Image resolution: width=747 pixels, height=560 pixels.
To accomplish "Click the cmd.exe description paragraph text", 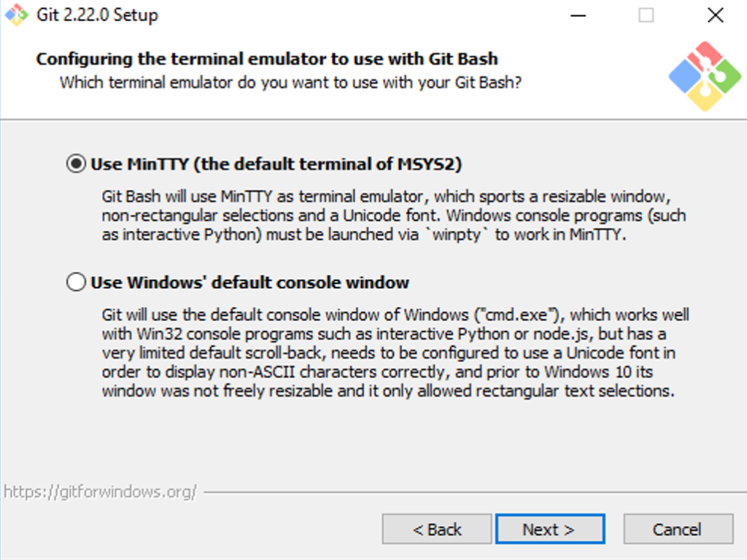I will tap(395, 353).
